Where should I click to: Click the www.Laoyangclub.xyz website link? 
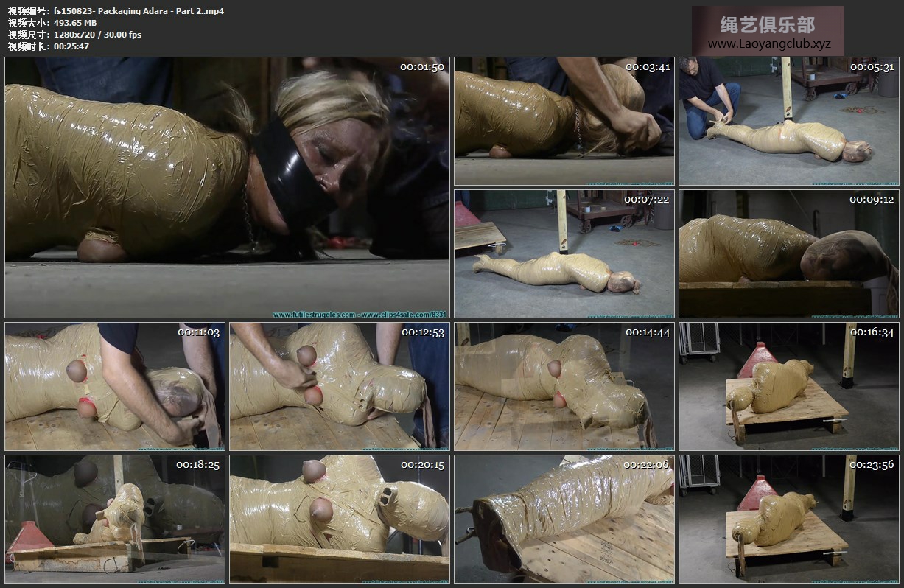pyautogui.click(x=768, y=44)
